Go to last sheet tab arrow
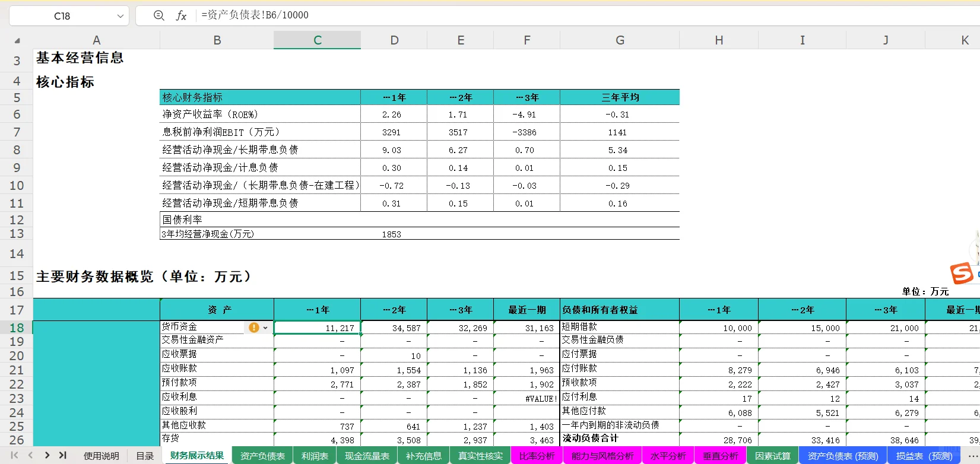 coord(62,455)
